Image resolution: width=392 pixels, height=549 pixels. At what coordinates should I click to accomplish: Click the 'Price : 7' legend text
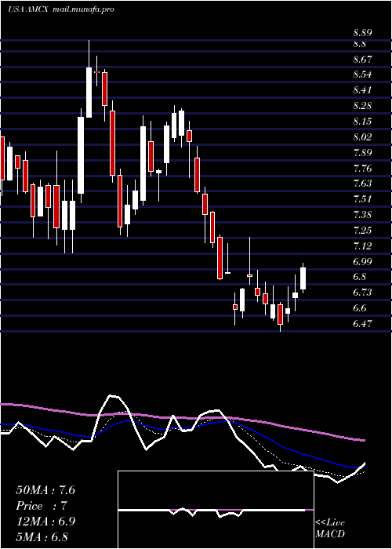pos(42,506)
